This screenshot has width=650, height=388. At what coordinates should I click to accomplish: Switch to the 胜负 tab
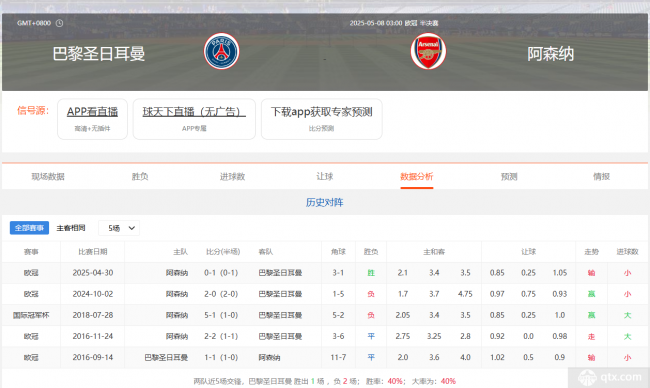[140, 177]
